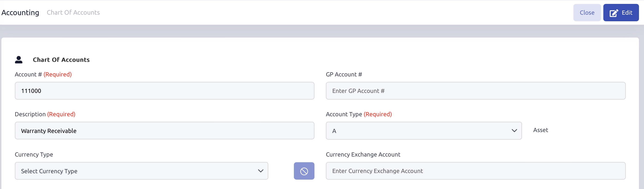Screen dimensions: 644x189
Task: Close the Chart Of Accounts form
Action: (x=587, y=13)
